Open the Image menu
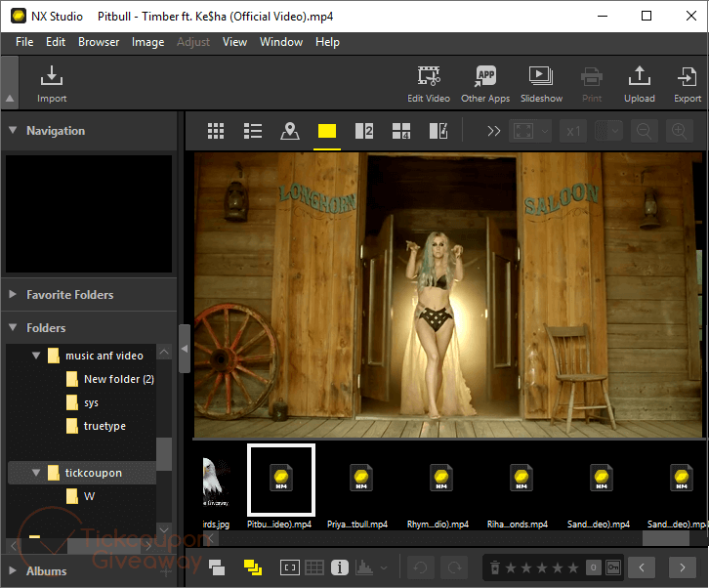 147,42
